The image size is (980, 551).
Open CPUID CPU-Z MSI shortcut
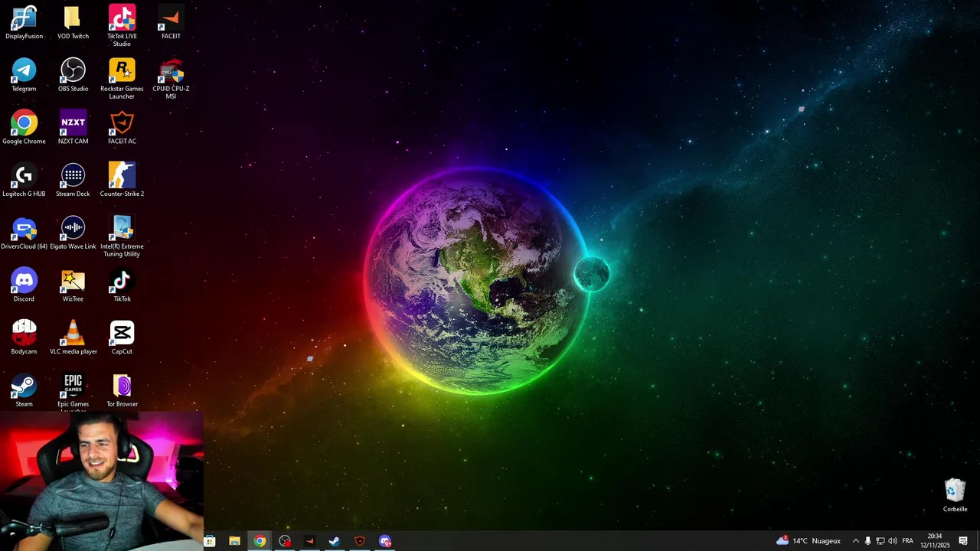point(171,79)
